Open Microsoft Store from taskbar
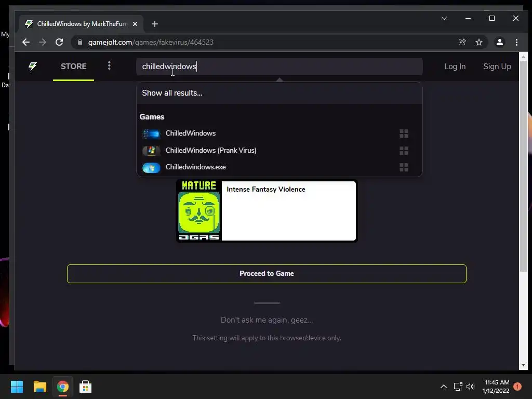Viewport: 532px width, 399px height. point(86,387)
